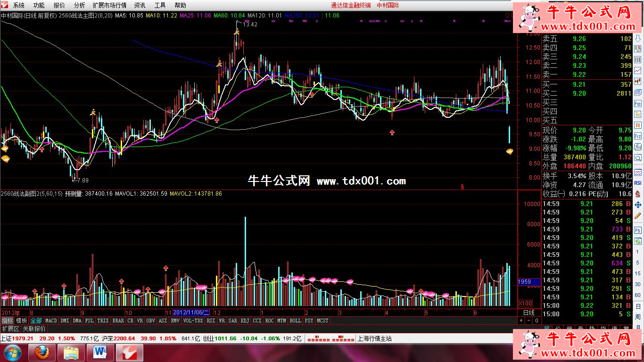This screenshot has width=644, height=362.
Task: Open Firefox from the taskbar
Action: 42,353
